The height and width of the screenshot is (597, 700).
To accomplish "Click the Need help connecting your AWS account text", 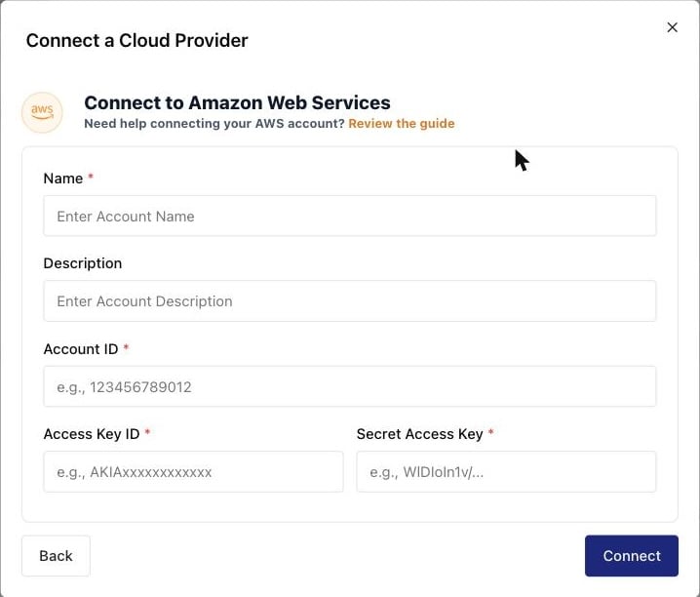I will [214, 123].
